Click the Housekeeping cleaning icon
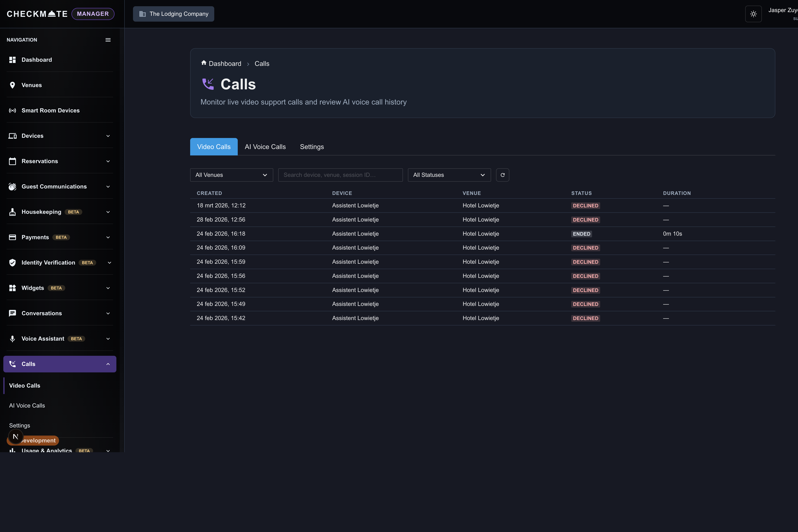The width and height of the screenshot is (798, 532). (12, 212)
